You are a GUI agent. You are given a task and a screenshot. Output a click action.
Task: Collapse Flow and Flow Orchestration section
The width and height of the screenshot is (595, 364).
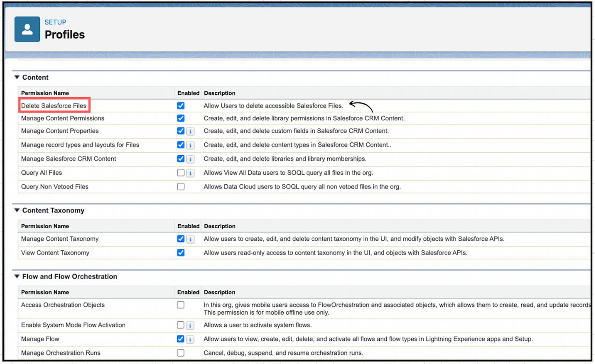point(17,276)
